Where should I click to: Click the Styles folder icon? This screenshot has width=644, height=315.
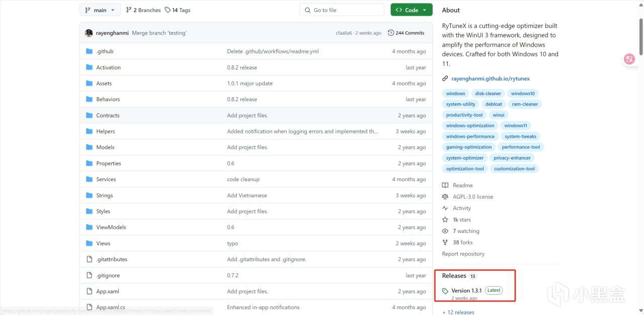(89, 211)
